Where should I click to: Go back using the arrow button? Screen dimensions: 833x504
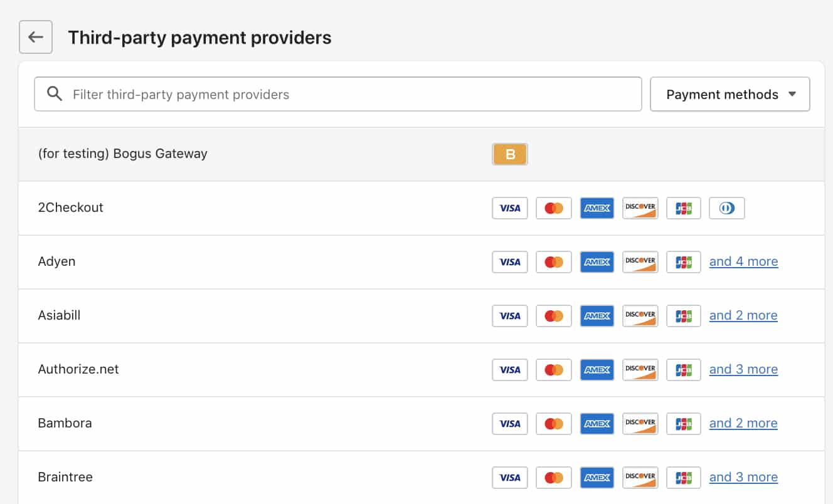click(x=36, y=37)
